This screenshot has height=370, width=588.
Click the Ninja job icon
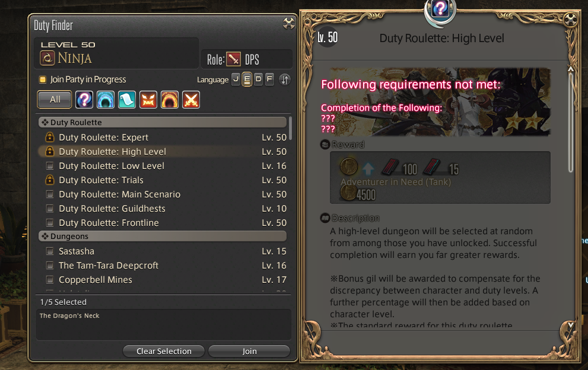tap(47, 58)
